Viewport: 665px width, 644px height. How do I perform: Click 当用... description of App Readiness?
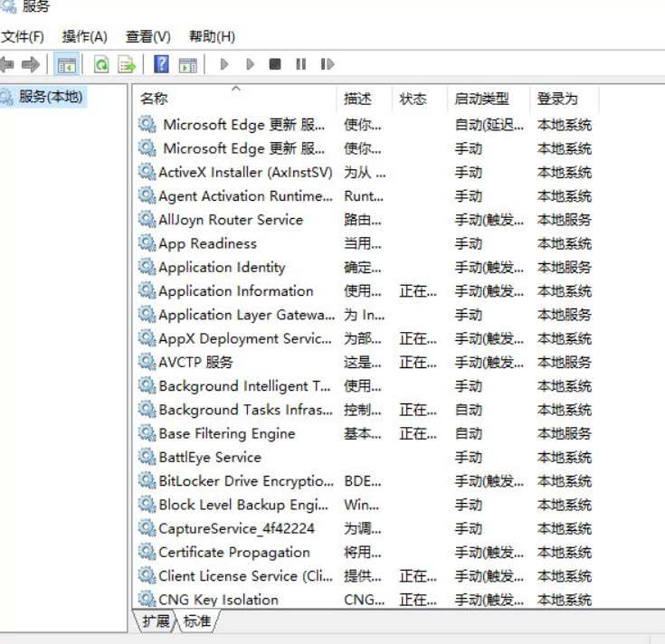point(363,244)
